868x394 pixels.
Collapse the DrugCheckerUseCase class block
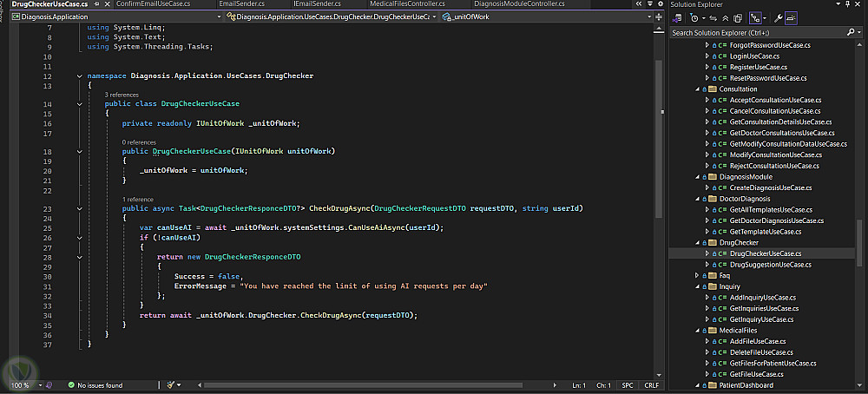point(80,103)
